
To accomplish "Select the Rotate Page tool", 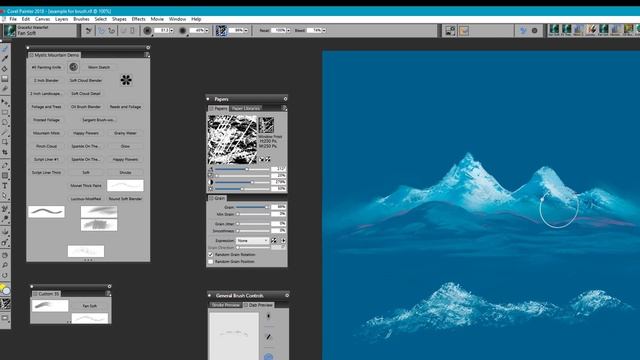I will coord(4,275).
